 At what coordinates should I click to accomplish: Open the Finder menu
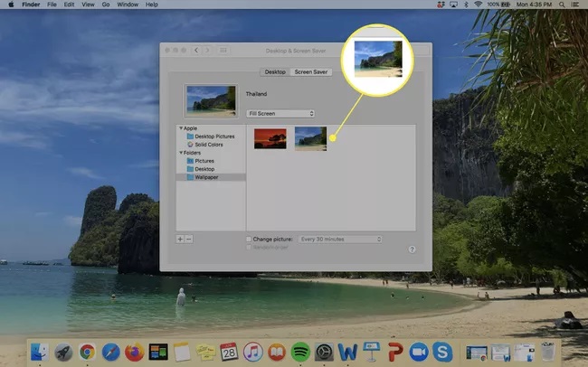pyautogui.click(x=31, y=5)
